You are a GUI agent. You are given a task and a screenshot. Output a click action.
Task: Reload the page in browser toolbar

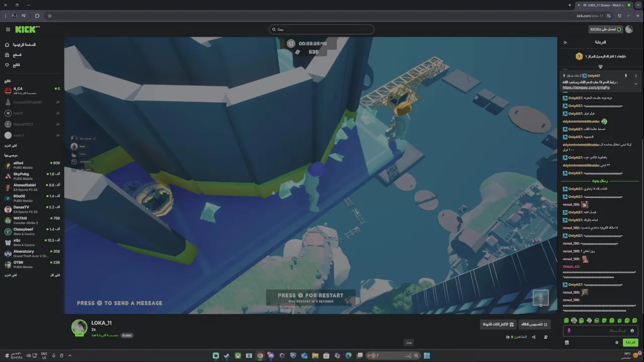pos(619,16)
